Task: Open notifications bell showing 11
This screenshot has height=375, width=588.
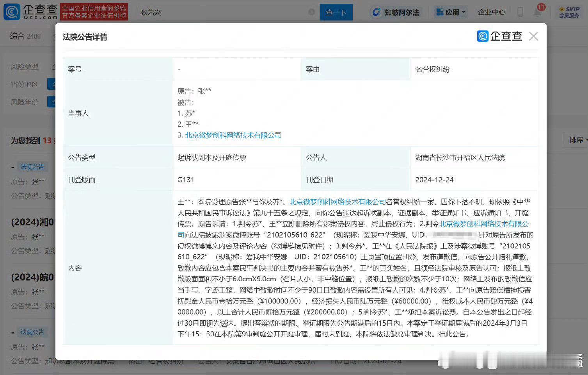Action: tap(538, 12)
